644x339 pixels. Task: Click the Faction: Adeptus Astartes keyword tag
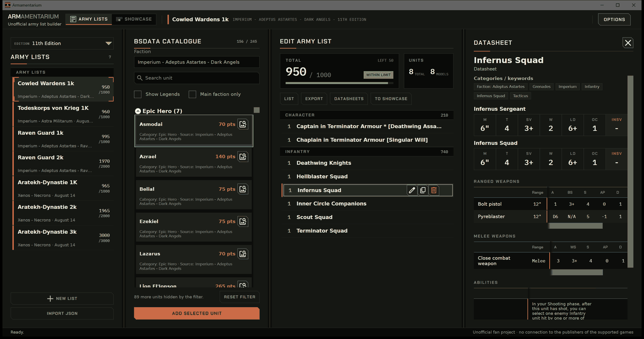500,86
